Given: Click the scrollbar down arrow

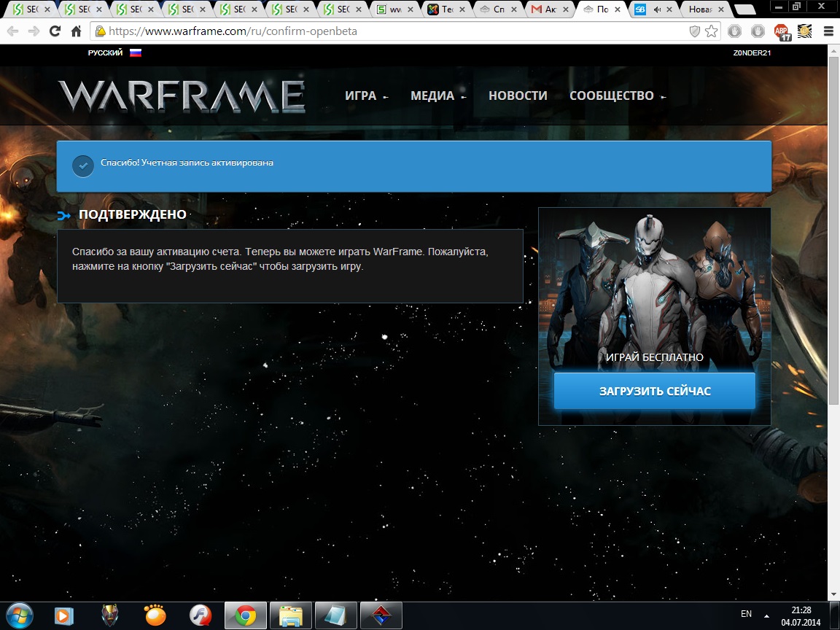Looking at the screenshot, I should 833,595.
